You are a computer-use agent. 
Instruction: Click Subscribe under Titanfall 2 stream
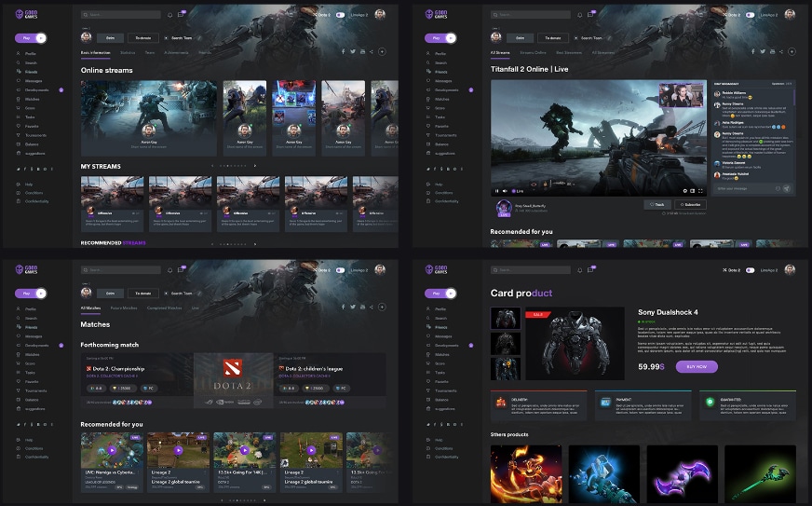click(x=690, y=204)
